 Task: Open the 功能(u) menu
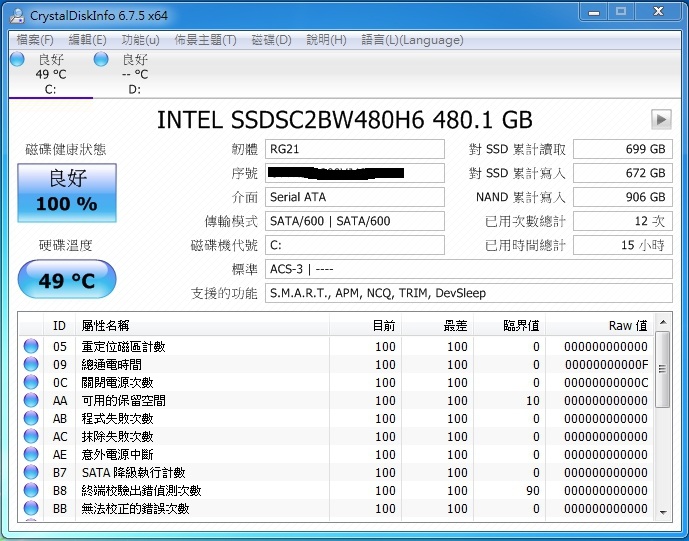coord(141,40)
